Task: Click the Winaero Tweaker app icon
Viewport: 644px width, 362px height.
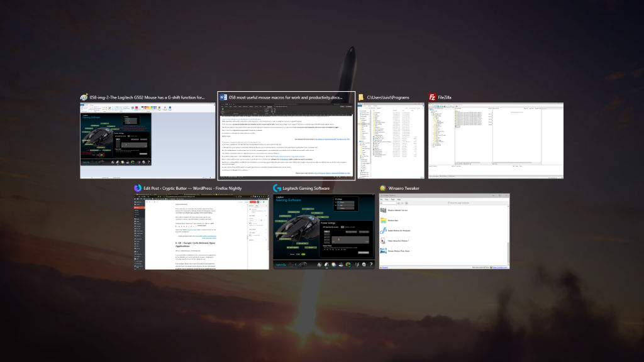Action: coord(383,188)
